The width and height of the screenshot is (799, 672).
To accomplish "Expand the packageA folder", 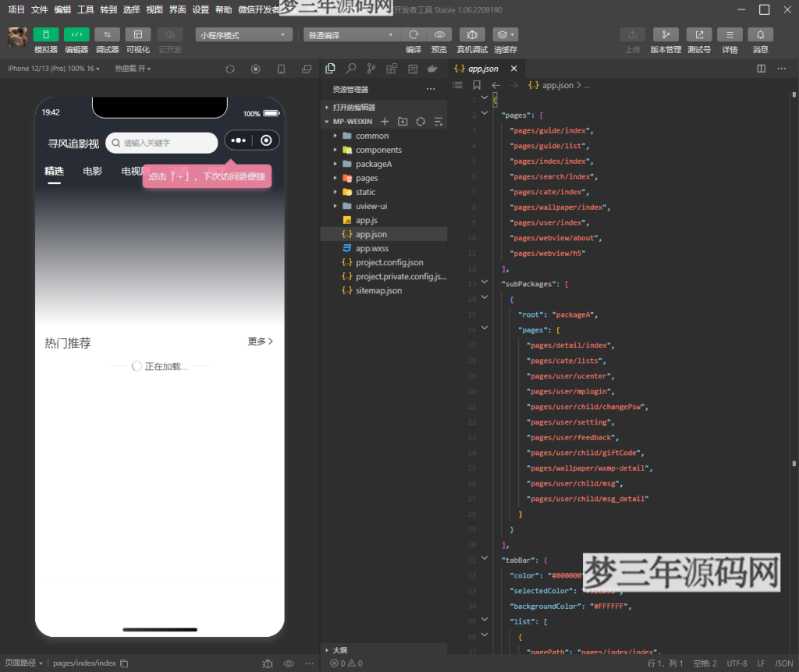I will tap(373, 164).
